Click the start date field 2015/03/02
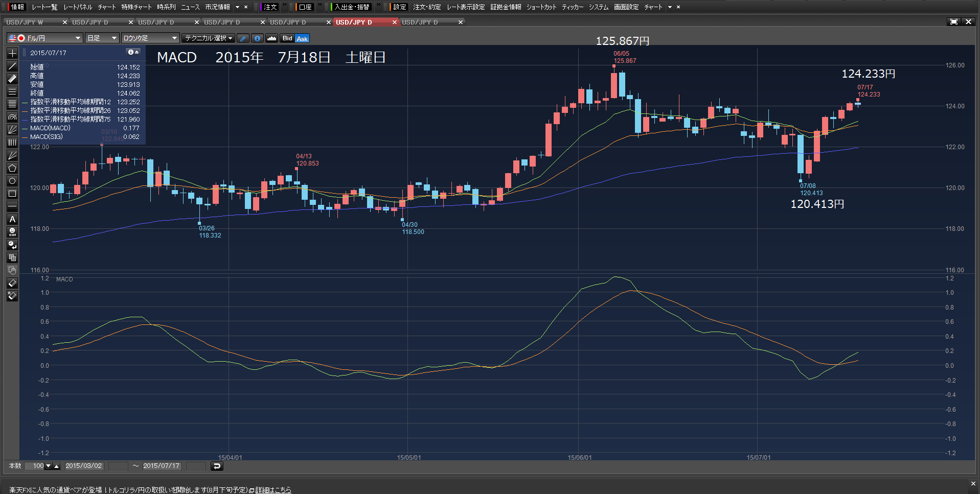 tap(84, 466)
